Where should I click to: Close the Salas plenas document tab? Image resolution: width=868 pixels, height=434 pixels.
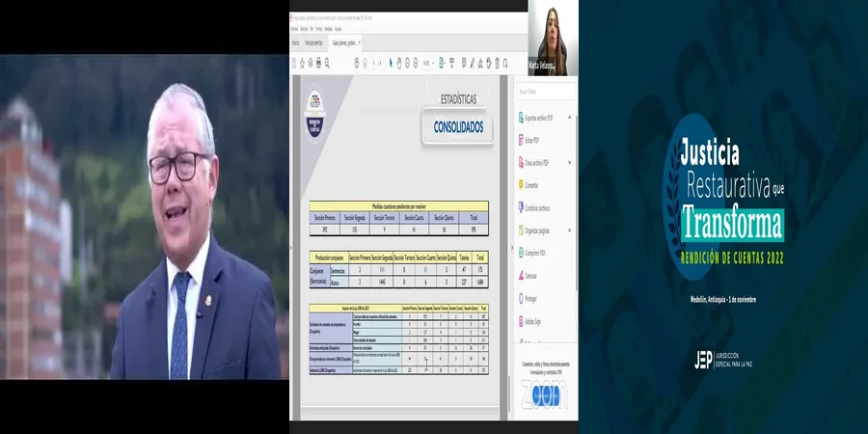pos(360,42)
